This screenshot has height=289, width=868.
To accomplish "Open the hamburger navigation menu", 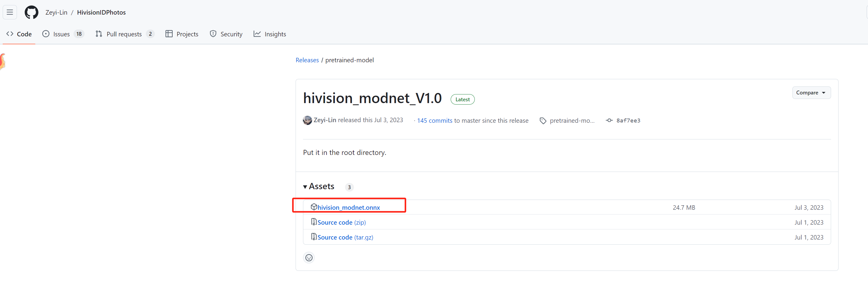I will coord(10,13).
